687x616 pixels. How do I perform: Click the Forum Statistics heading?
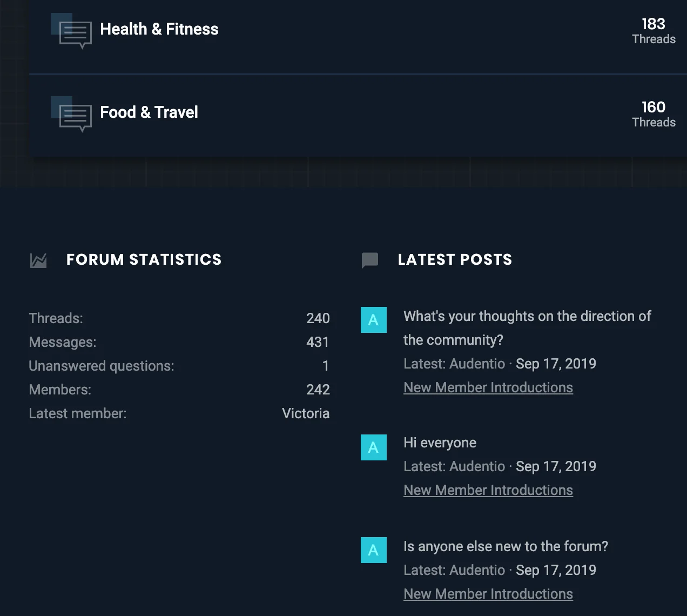tap(144, 260)
